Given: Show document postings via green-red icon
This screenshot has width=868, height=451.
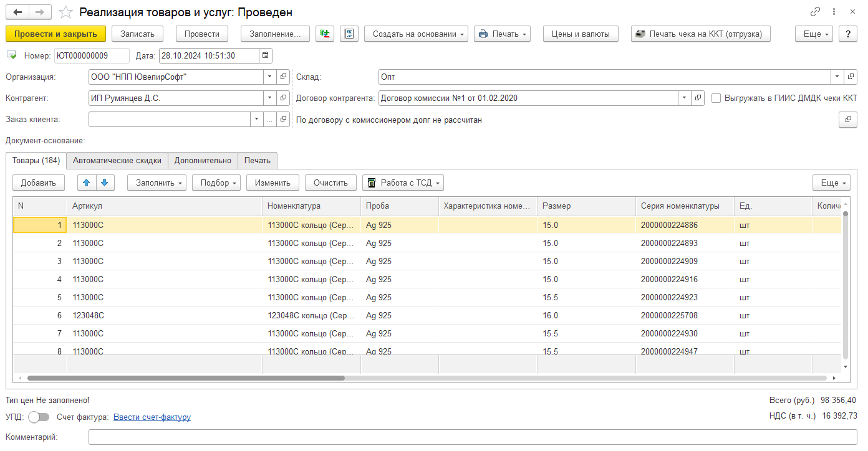Looking at the screenshot, I should click(x=325, y=34).
